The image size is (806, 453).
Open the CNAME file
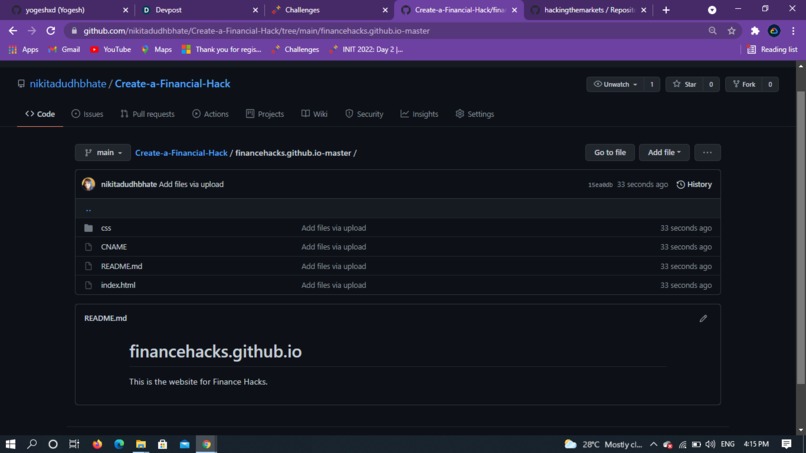tap(114, 247)
